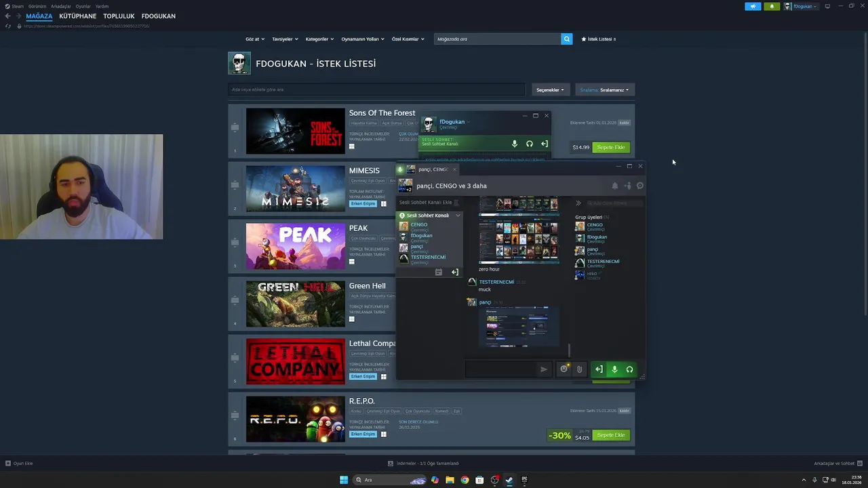
Task: Add Sons Of The Forest to cart
Action: click(611, 147)
